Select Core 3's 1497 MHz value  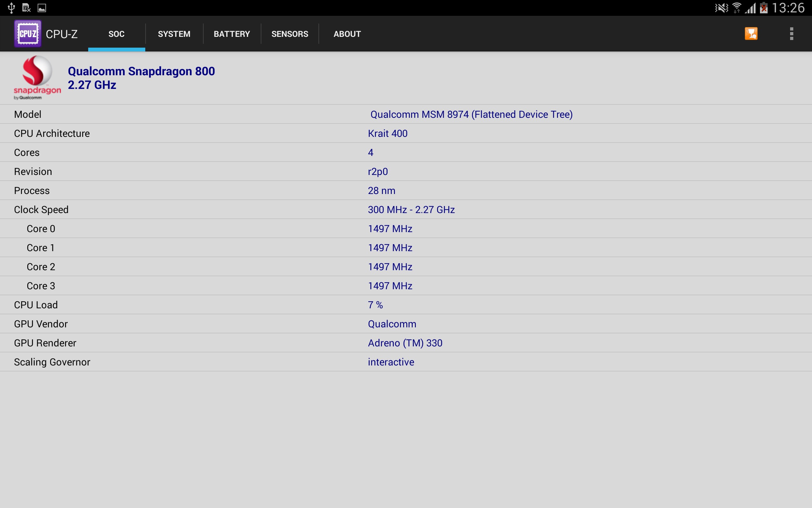390,286
